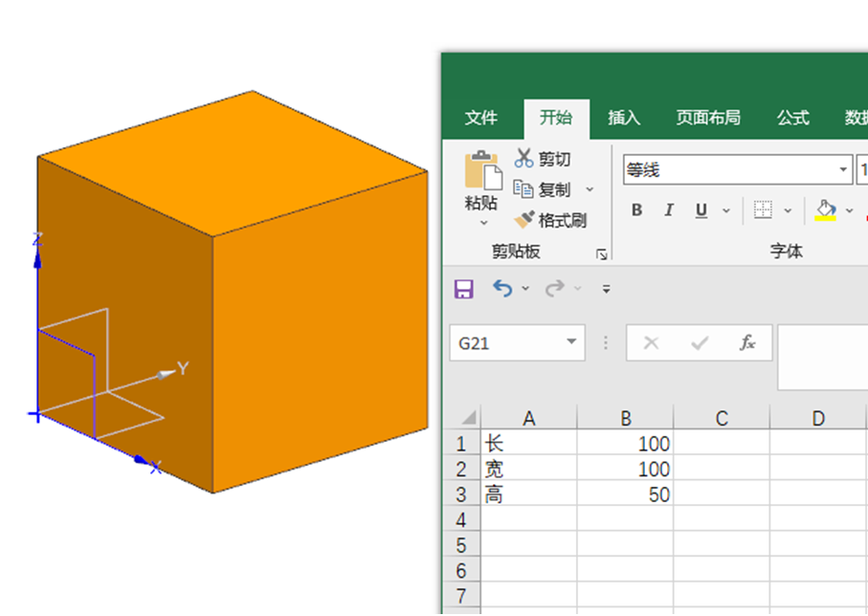Expand the Name Box dropdown arrow
This screenshot has width=868, height=616.
[x=571, y=342]
